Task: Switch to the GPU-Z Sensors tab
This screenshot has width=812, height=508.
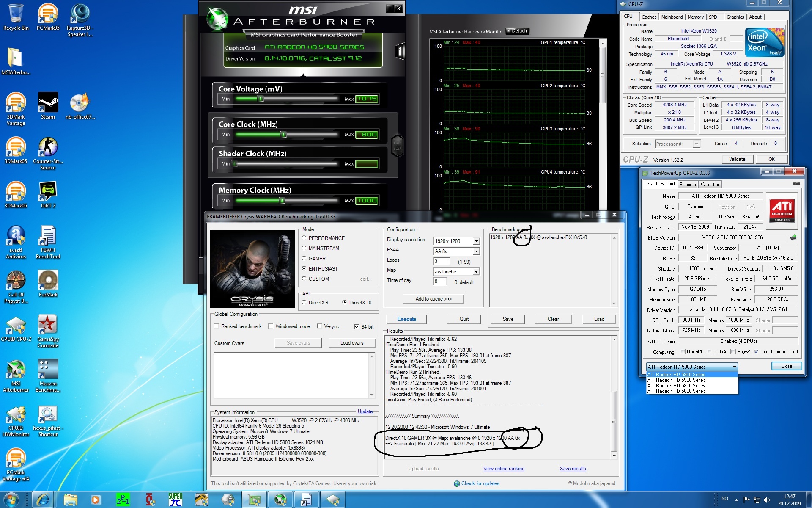Action: coord(688,185)
